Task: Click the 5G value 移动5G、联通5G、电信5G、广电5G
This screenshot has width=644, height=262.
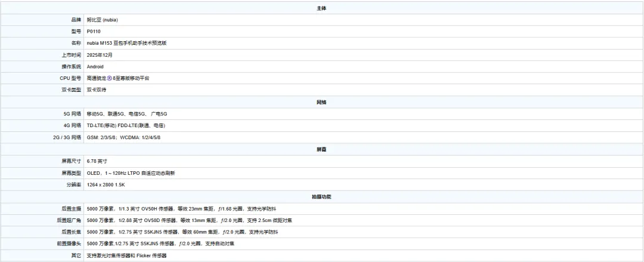Action: pos(127,114)
